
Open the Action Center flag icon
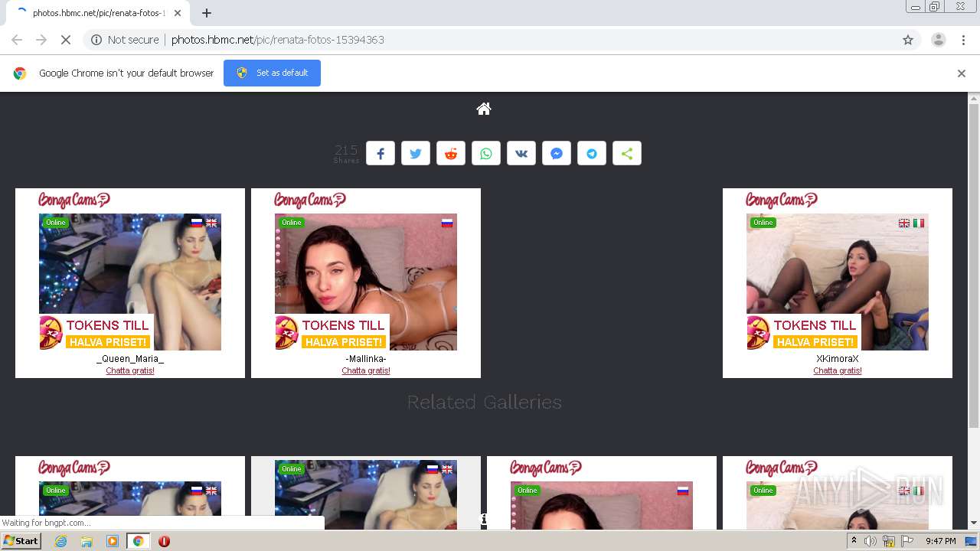pos(907,541)
